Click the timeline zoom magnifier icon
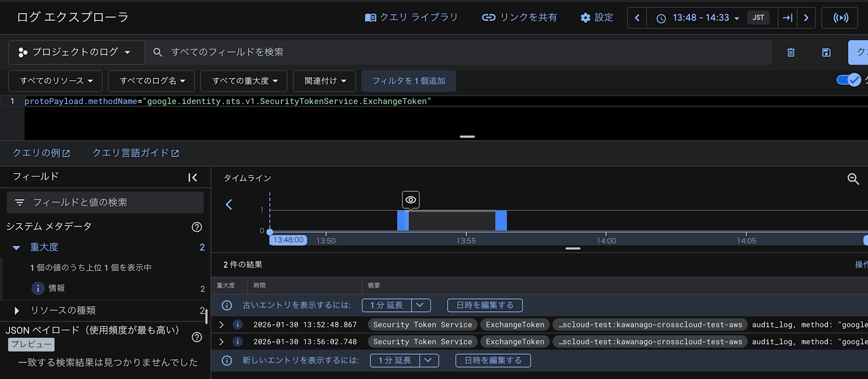The image size is (868, 379). click(853, 178)
